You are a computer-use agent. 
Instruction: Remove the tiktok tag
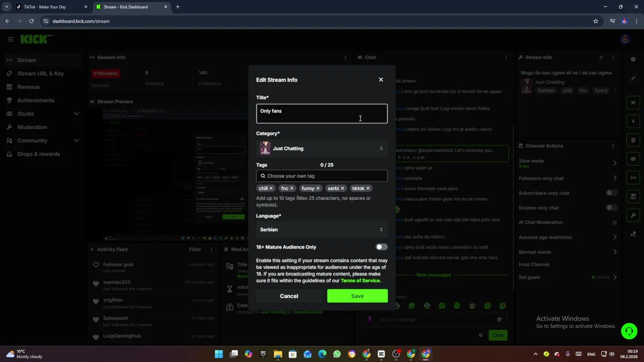coord(368,189)
